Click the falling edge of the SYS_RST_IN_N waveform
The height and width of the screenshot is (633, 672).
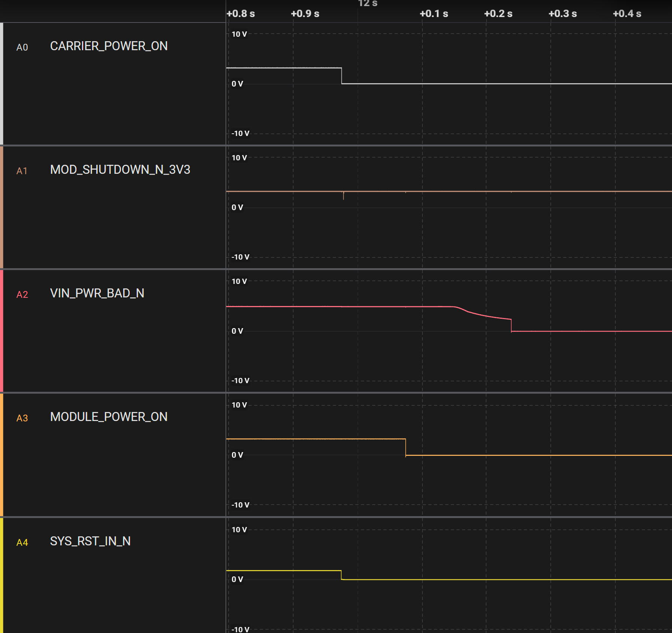(x=341, y=575)
